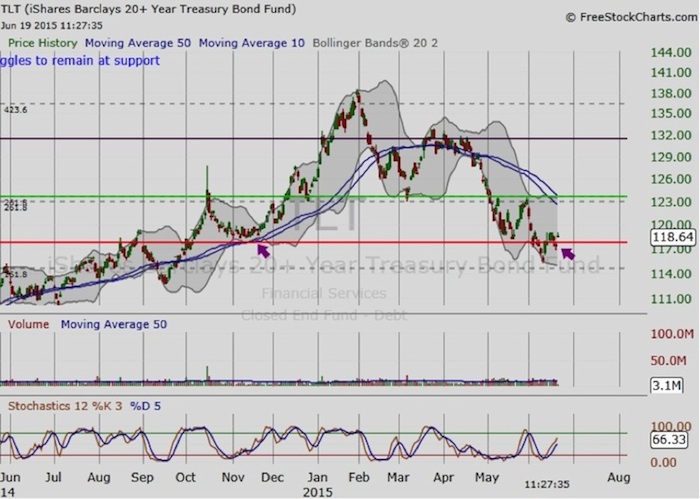Click the Jan date axis label
Viewport: 700px width, 499px height.
[x=317, y=478]
